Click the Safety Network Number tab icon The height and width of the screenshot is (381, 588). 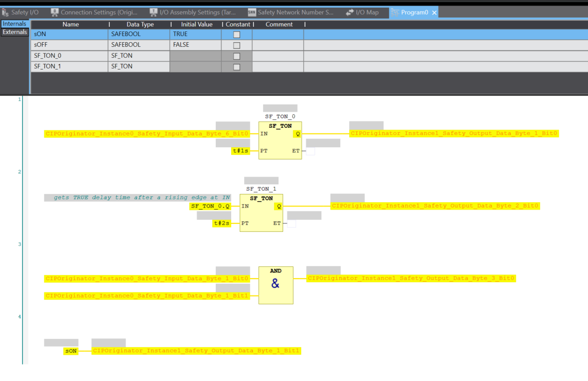[252, 12]
